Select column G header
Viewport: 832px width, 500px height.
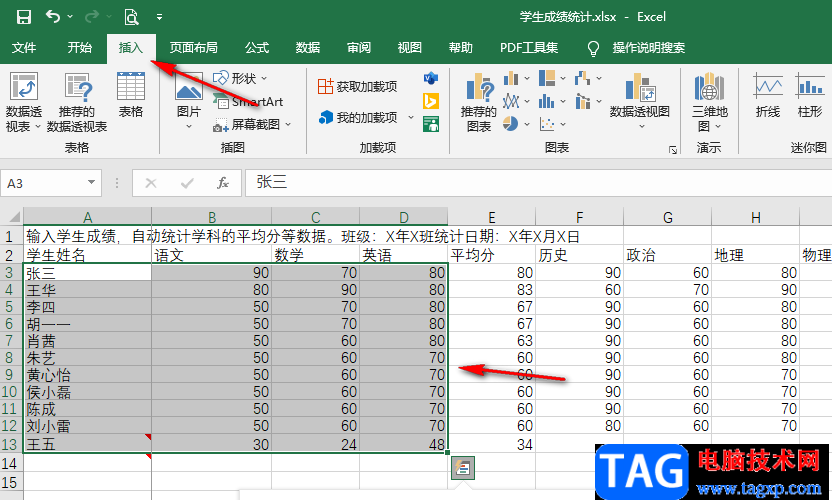pos(668,217)
